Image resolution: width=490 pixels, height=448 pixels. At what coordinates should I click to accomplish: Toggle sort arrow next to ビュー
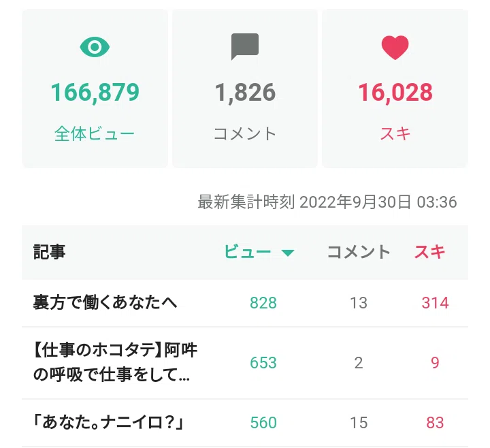pos(287,253)
